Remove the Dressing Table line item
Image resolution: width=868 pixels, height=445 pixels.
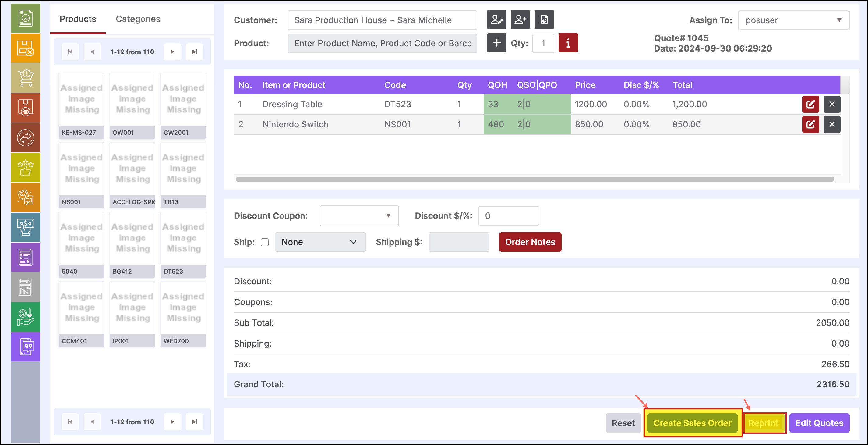pyautogui.click(x=832, y=104)
